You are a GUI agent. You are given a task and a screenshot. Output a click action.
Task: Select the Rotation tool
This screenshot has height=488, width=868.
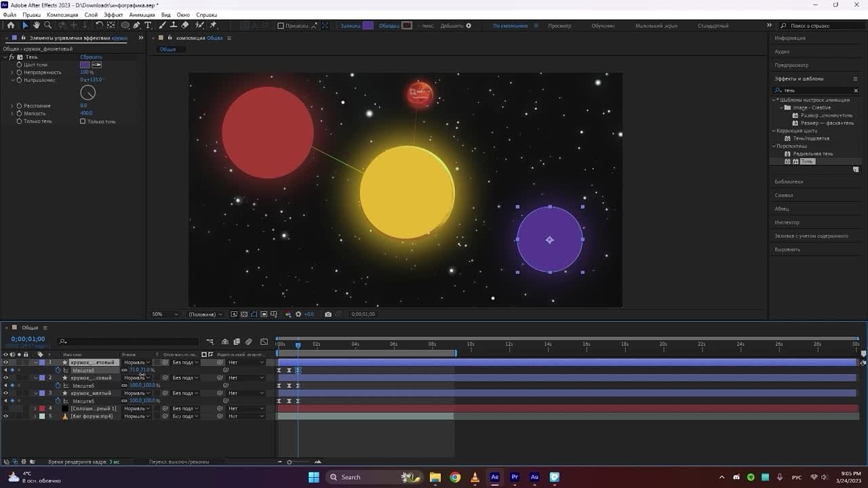(x=99, y=26)
